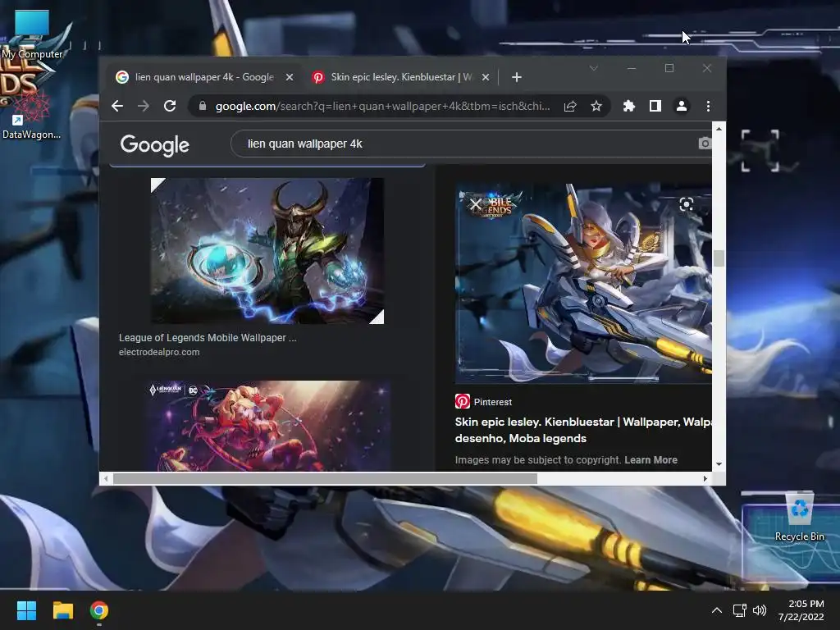Open the network icon in system tray
Screen dimensions: 840x630
click(x=740, y=610)
